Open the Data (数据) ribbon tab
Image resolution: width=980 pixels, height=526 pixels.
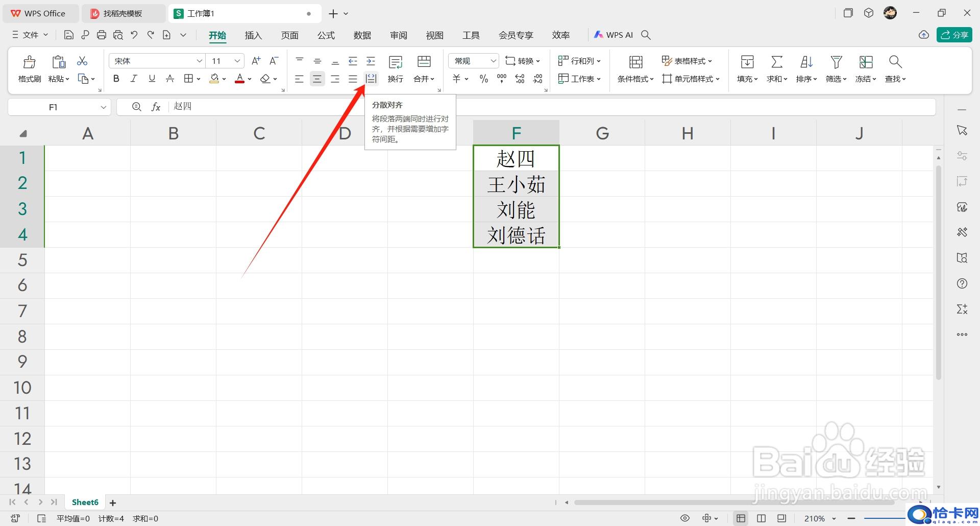[362, 35]
